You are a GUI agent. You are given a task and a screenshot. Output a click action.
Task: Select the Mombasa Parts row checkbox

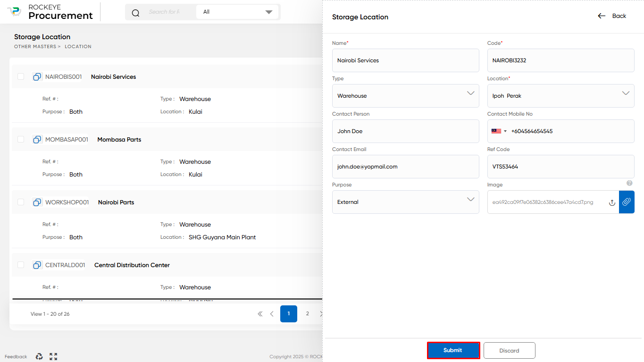pyautogui.click(x=21, y=139)
